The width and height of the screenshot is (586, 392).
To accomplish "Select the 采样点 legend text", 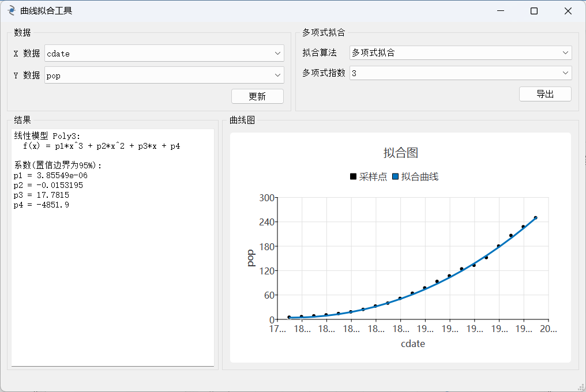I will tap(373, 177).
